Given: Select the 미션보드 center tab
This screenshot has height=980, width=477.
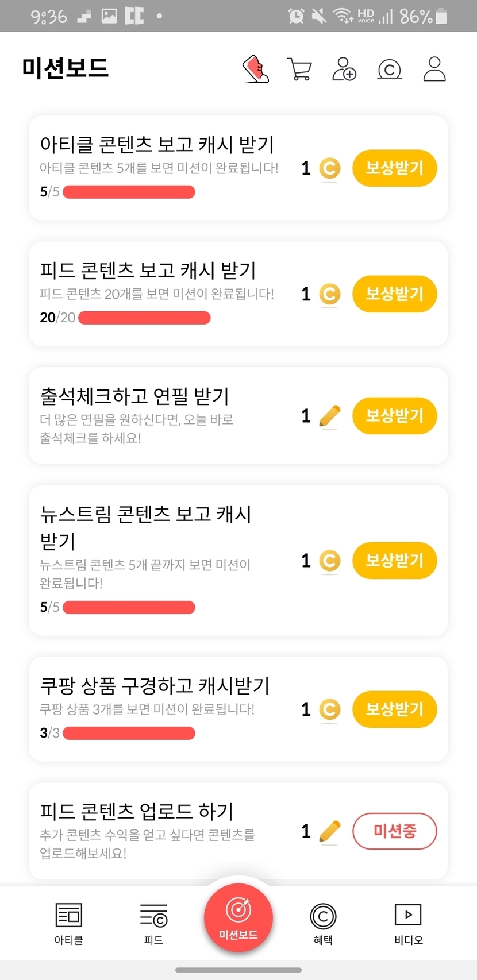Looking at the screenshot, I should pos(238,917).
